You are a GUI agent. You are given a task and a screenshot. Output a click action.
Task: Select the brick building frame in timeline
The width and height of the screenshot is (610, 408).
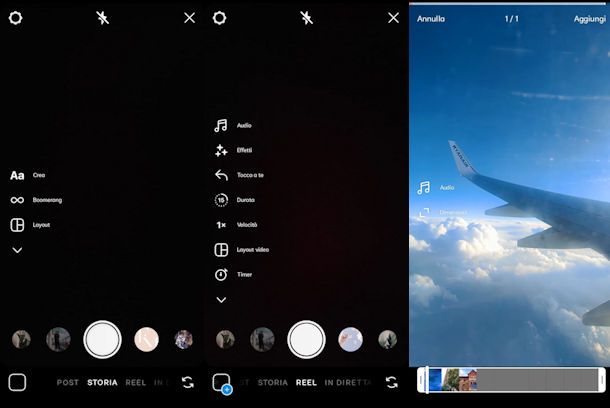coord(468,380)
